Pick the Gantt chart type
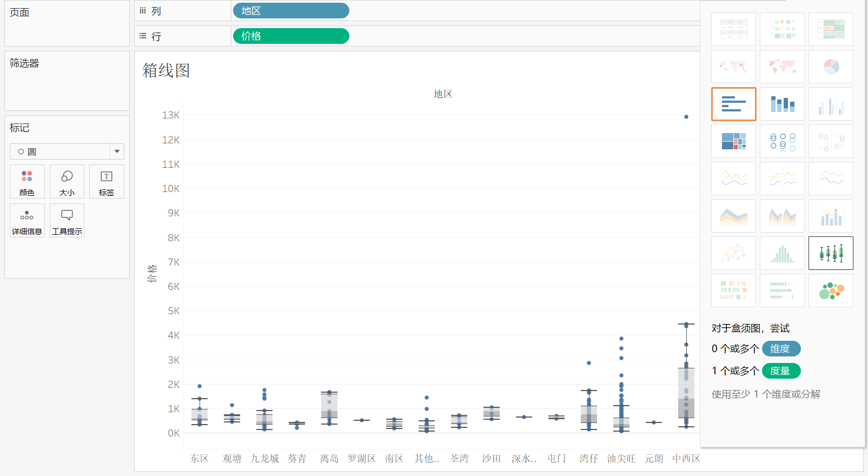This screenshot has height=476, width=868. click(733, 290)
